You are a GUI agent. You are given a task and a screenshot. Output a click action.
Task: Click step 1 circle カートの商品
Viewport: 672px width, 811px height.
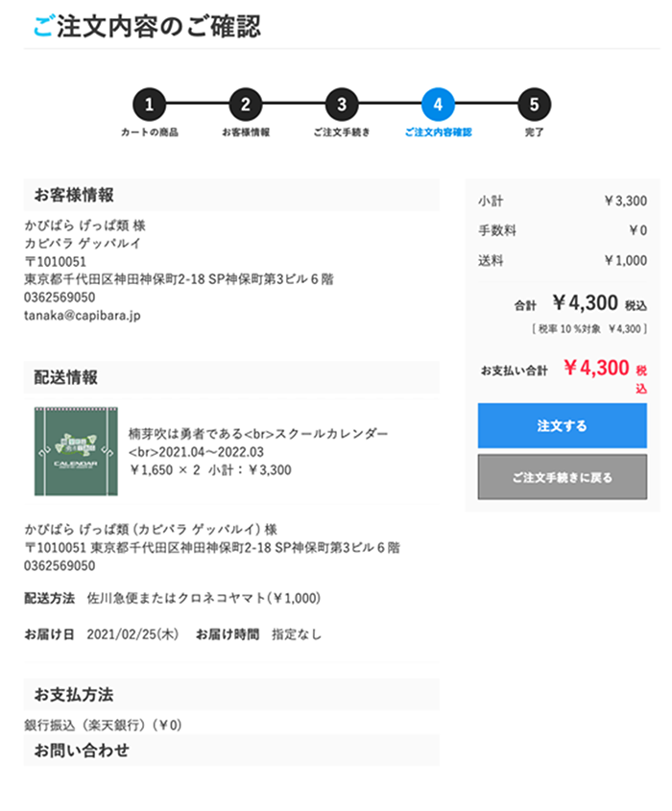(149, 105)
